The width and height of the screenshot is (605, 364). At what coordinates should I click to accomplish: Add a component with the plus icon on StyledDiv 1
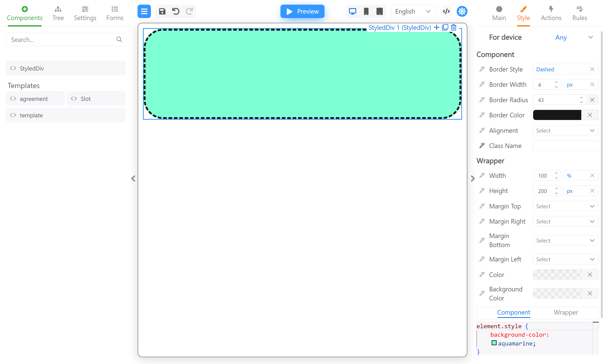(436, 27)
